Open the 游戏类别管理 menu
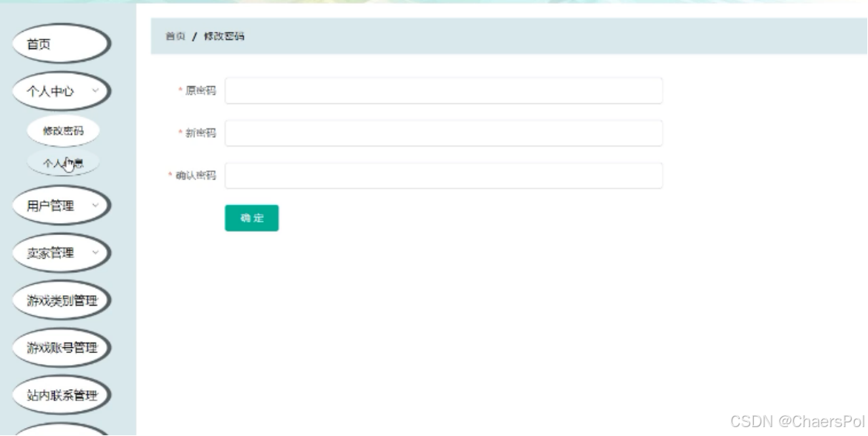The height and width of the screenshot is (436, 868). point(61,301)
